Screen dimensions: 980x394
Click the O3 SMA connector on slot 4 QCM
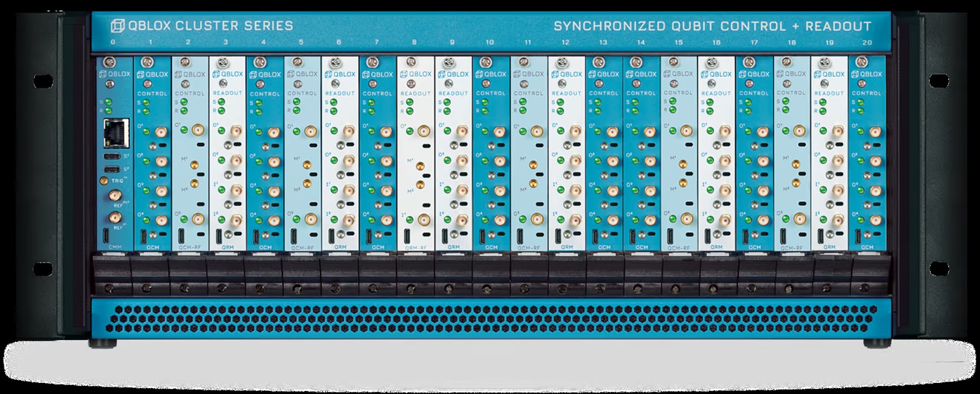pyautogui.click(x=274, y=191)
